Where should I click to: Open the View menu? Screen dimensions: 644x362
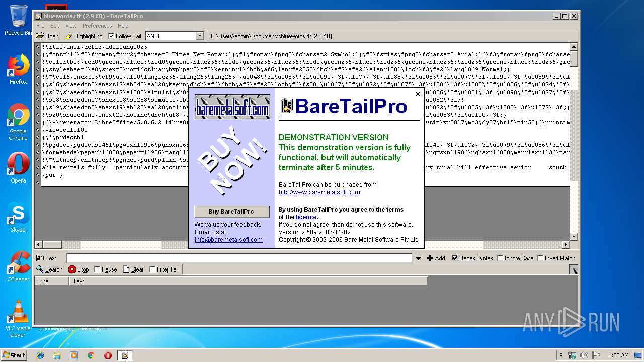[71, 26]
